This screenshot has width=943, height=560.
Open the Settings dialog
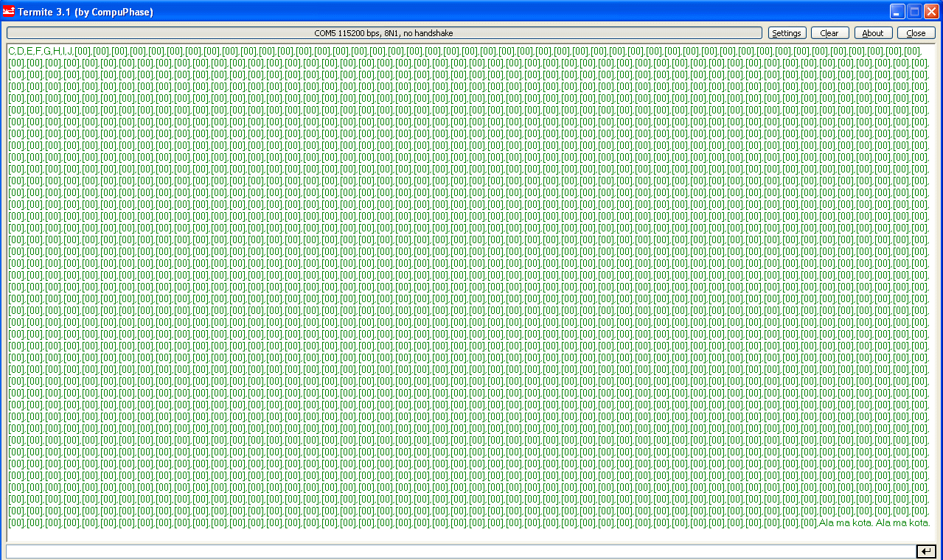[x=787, y=33]
